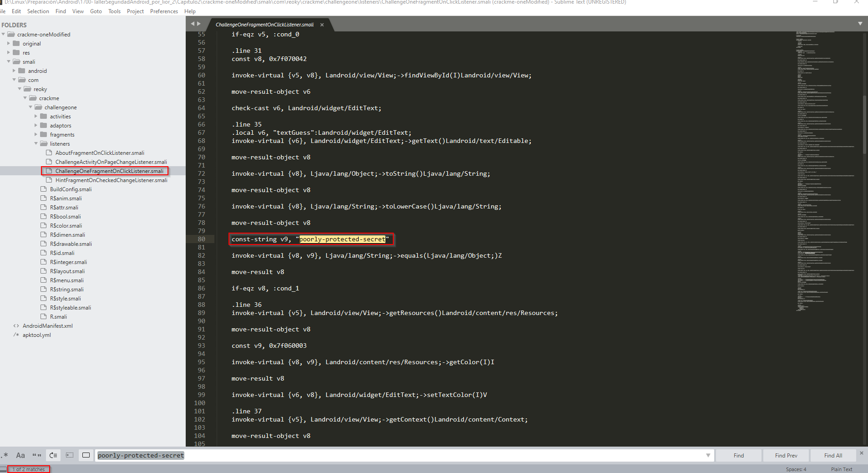
Task: Click the Find Prev button
Action: [x=786, y=455]
